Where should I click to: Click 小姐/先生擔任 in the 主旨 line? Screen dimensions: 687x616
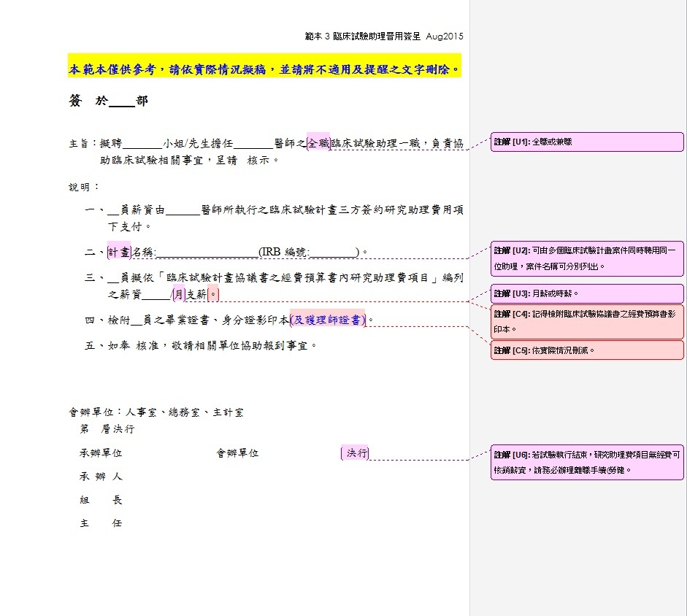point(198,143)
